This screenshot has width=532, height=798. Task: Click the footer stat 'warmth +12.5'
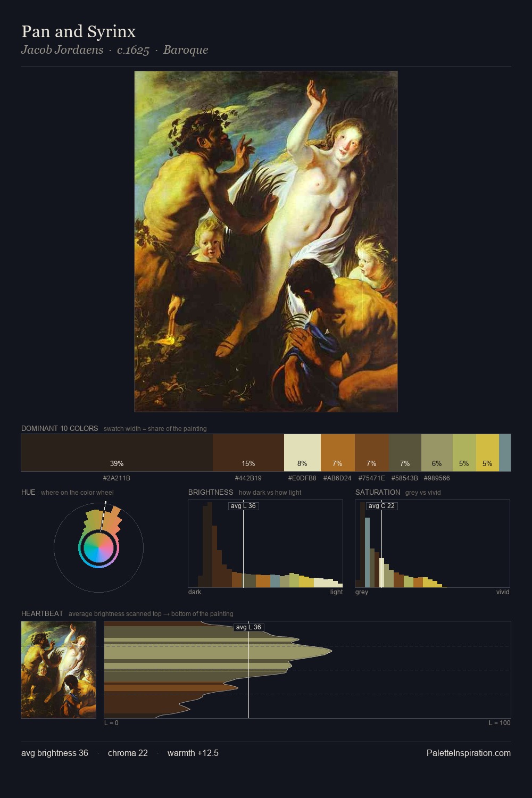193,753
